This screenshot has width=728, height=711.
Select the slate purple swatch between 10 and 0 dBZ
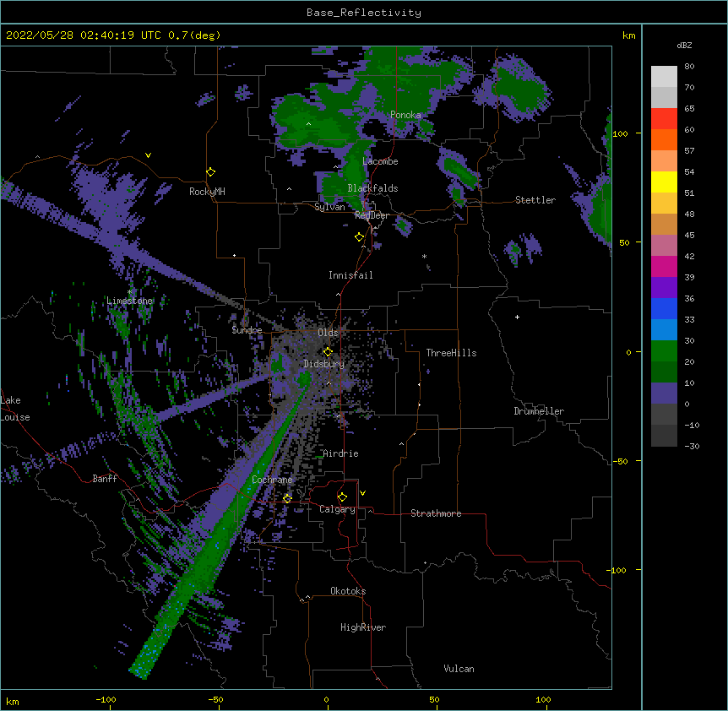click(664, 393)
